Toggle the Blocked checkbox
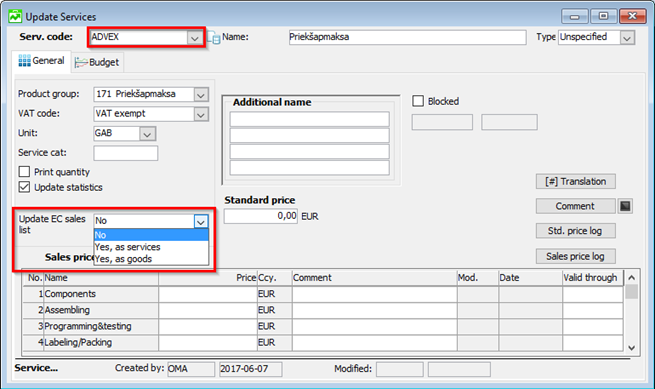Screen dimensions: 655x389 point(418,101)
